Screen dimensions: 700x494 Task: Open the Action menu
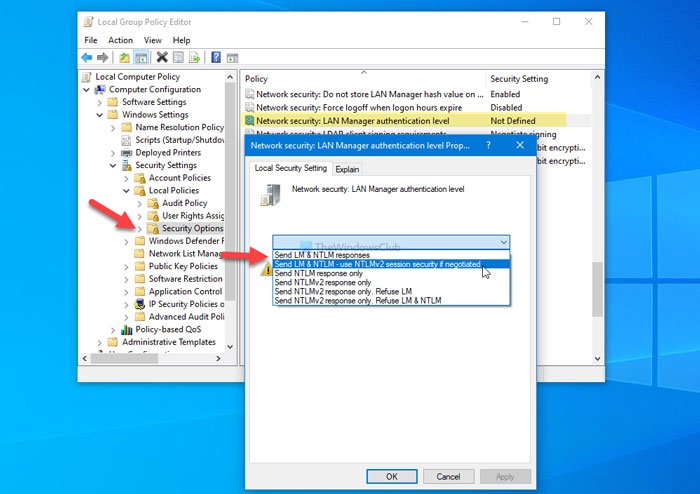(x=121, y=41)
